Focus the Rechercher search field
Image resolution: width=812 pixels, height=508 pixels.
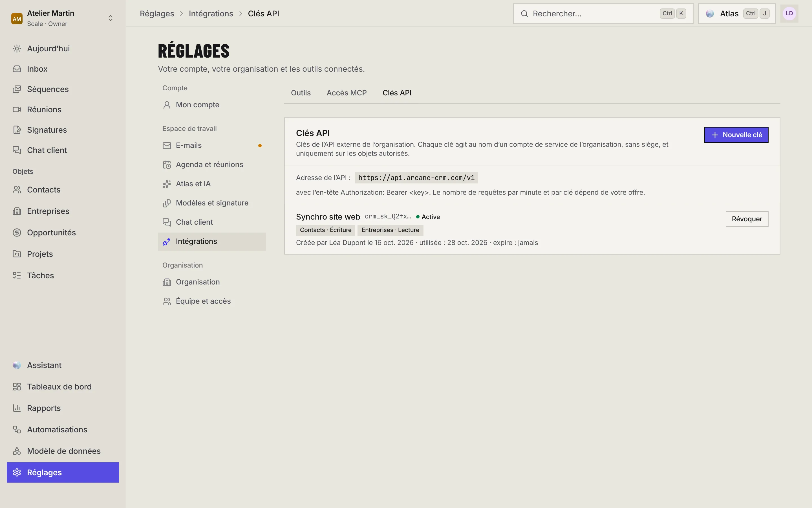(x=603, y=14)
